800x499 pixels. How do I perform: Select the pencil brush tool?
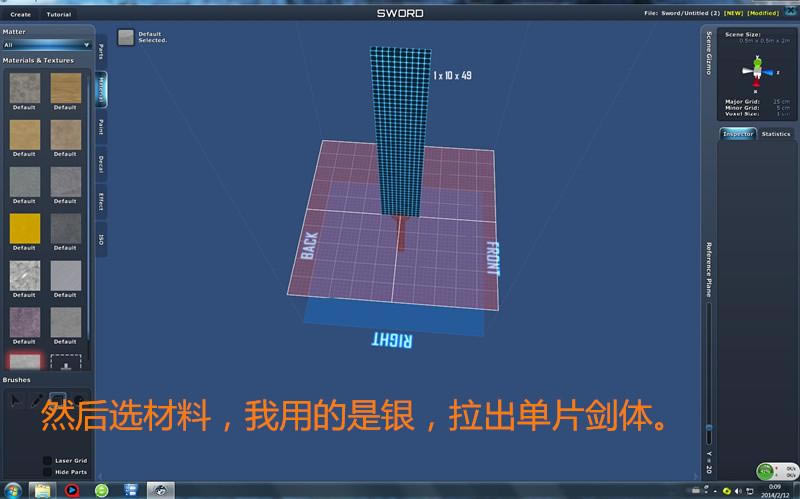click(37, 400)
